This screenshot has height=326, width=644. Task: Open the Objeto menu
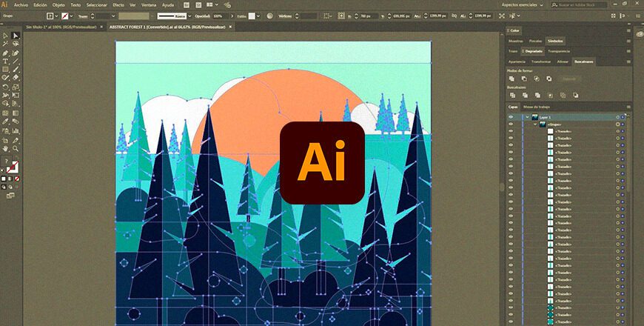[x=58, y=5]
